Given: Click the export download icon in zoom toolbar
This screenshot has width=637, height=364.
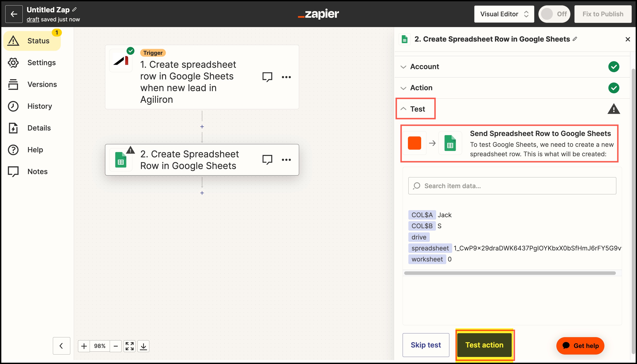Looking at the screenshot, I should pyautogui.click(x=143, y=346).
